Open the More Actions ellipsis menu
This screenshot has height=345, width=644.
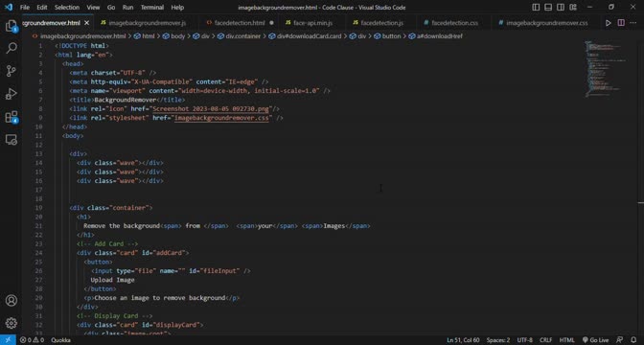[x=633, y=23]
